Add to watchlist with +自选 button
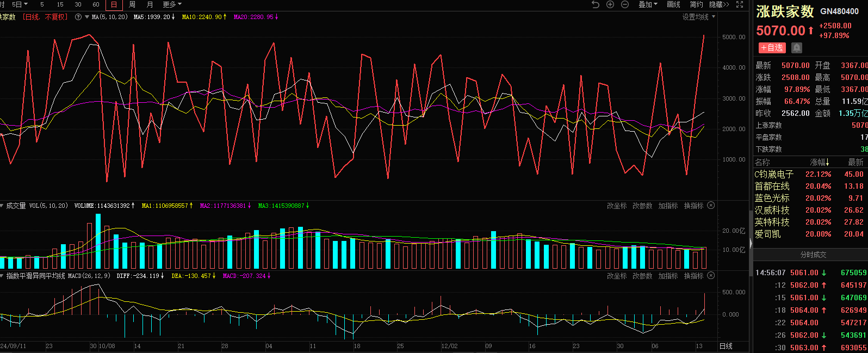 pos(772,48)
